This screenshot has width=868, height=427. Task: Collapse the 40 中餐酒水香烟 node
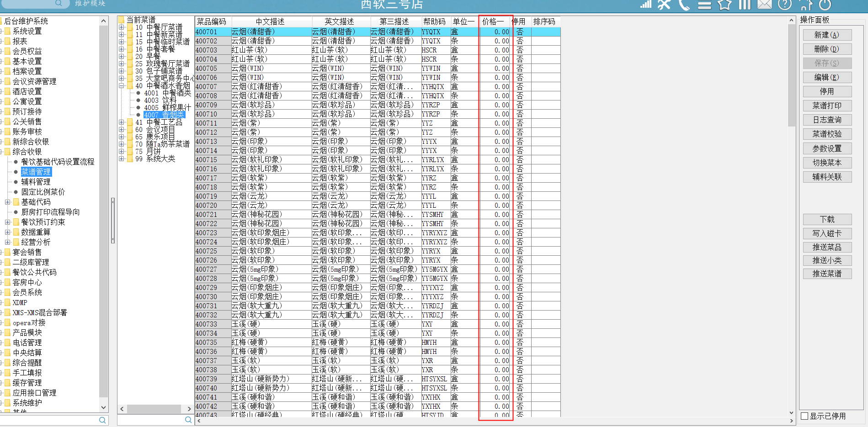click(122, 86)
